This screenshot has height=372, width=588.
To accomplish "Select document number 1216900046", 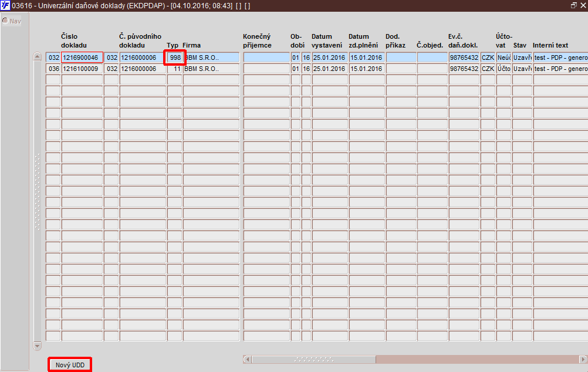I will pyautogui.click(x=82, y=58).
